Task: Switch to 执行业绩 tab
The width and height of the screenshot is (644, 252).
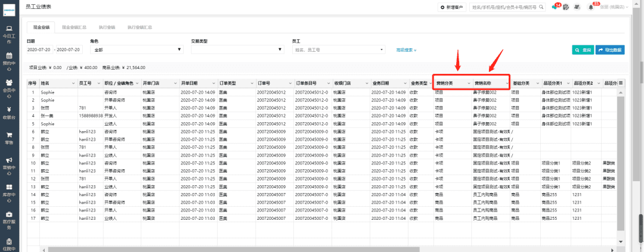Action: [107, 27]
